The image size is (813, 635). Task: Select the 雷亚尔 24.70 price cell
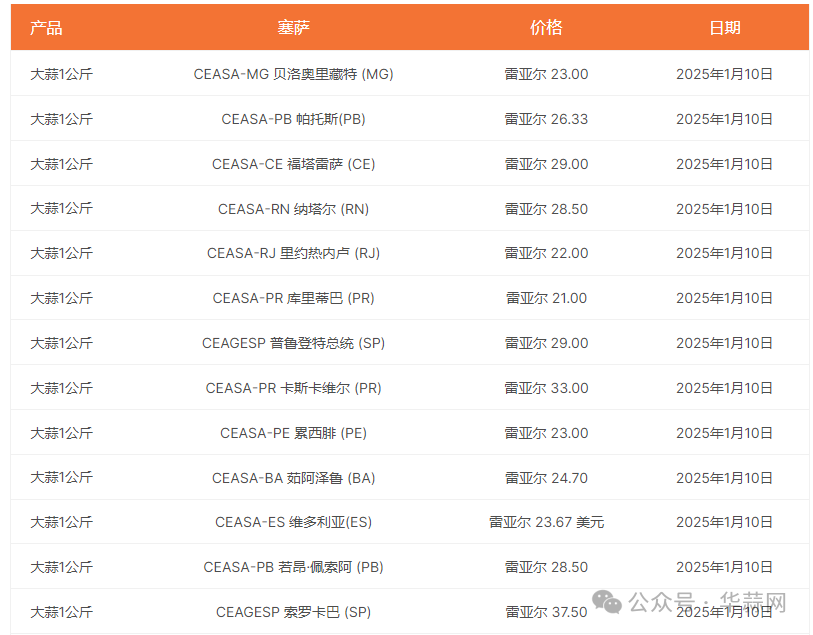[x=546, y=478]
